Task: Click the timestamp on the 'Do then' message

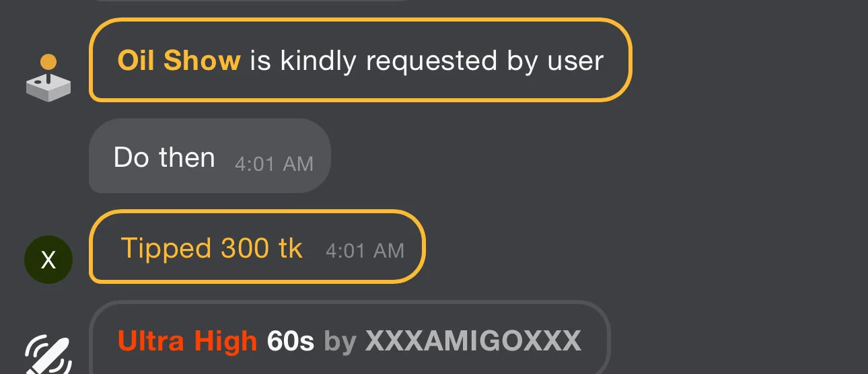Action: coord(274,163)
